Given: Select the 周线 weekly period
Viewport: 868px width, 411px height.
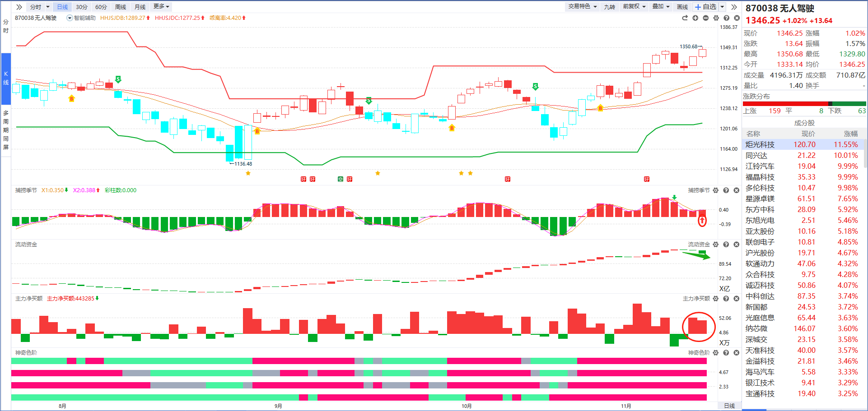Looking at the screenshot, I should (121, 7).
